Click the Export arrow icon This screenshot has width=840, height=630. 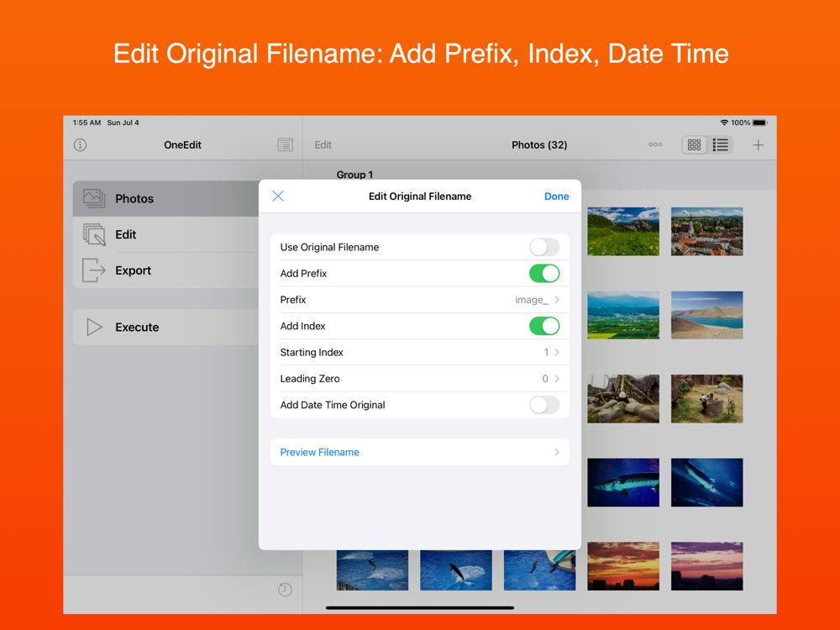94,270
